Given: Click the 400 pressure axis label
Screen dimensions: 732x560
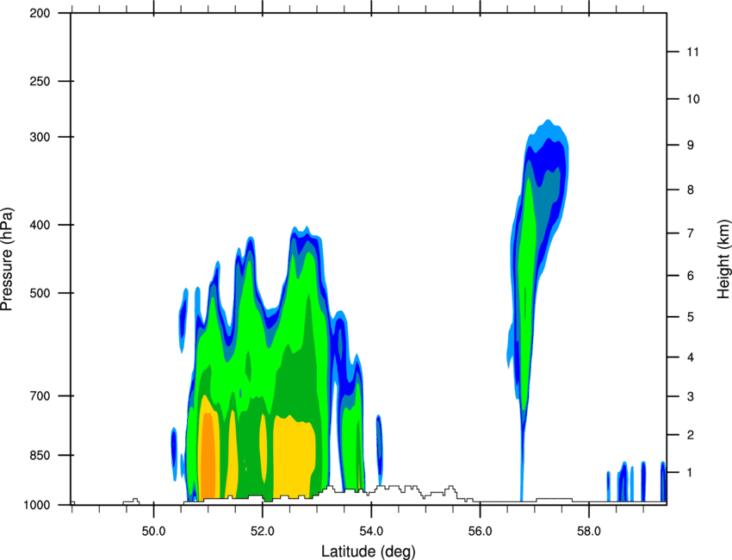Looking at the screenshot, I should click(x=40, y=225).
